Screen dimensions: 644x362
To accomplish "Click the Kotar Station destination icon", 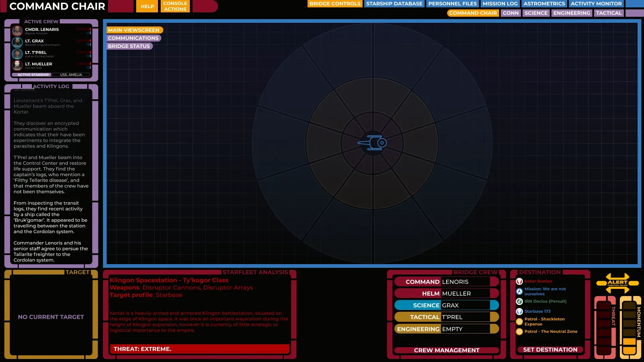I will (x=519, y=281).
